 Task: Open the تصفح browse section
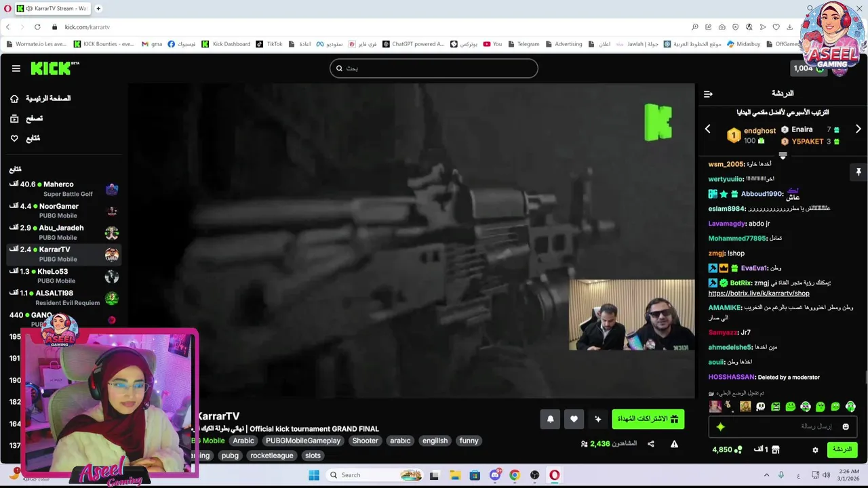(x=26, y=119)
